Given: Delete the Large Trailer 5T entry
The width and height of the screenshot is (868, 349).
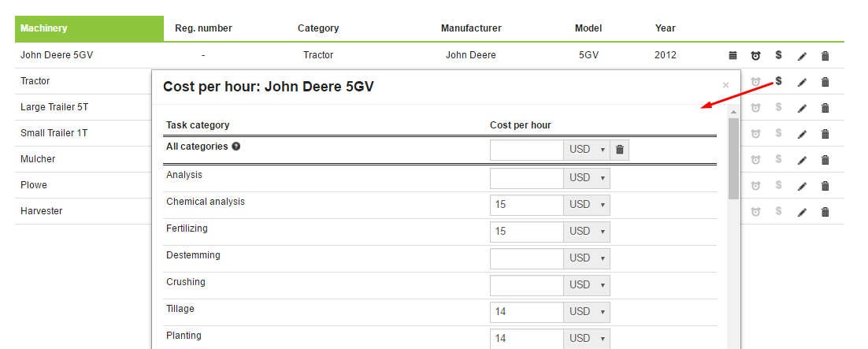Looking at the screenshot, I should [825, 108].
